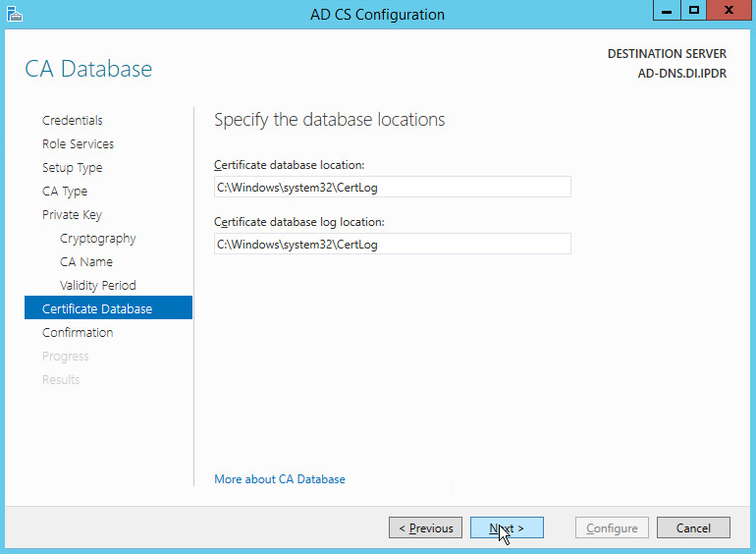Open the More about CA Database link
The height and width of the screenshot is (554, 756).
pos(280,479)
